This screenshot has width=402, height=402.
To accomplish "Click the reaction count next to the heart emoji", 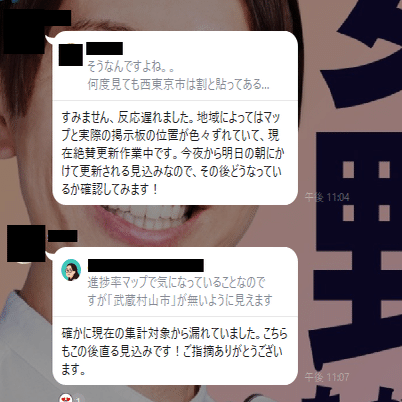I will tap(78, 400).
